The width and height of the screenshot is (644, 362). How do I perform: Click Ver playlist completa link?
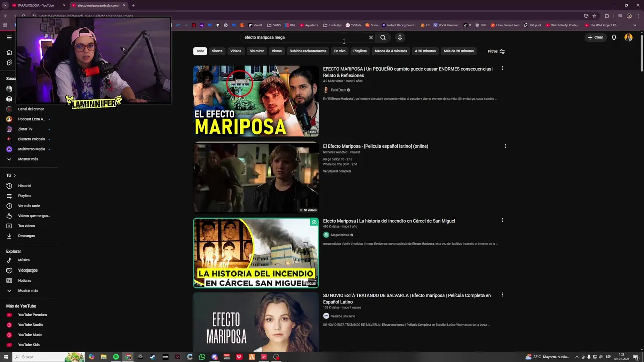point(337,171)
